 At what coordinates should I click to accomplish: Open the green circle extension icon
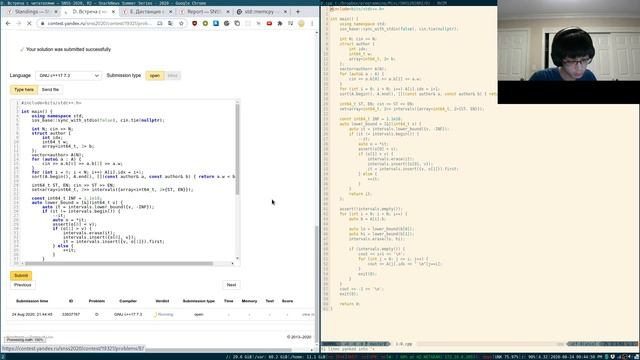pos(205,24)
